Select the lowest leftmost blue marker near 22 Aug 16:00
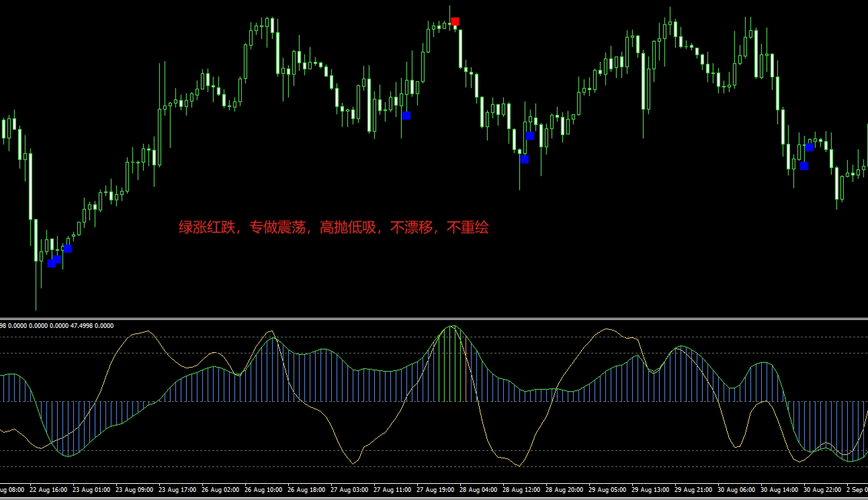 coord(52,263)
